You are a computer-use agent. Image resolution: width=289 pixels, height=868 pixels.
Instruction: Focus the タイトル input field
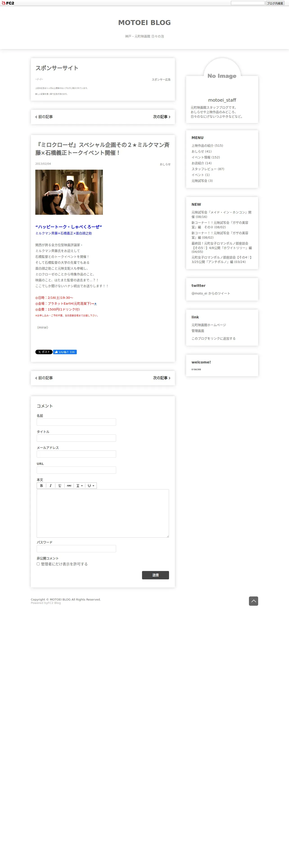76,438
